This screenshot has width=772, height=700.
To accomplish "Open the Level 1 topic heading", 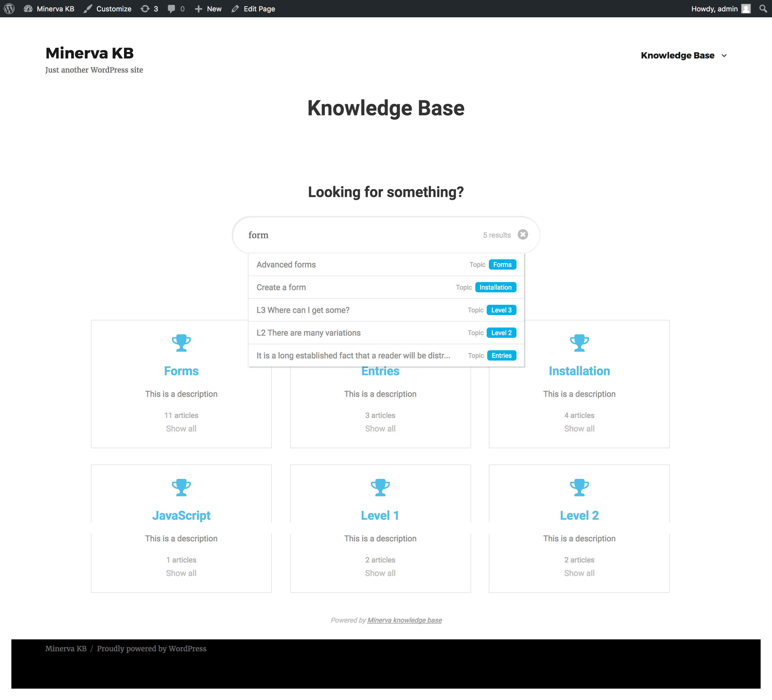I will click(380, 515).
